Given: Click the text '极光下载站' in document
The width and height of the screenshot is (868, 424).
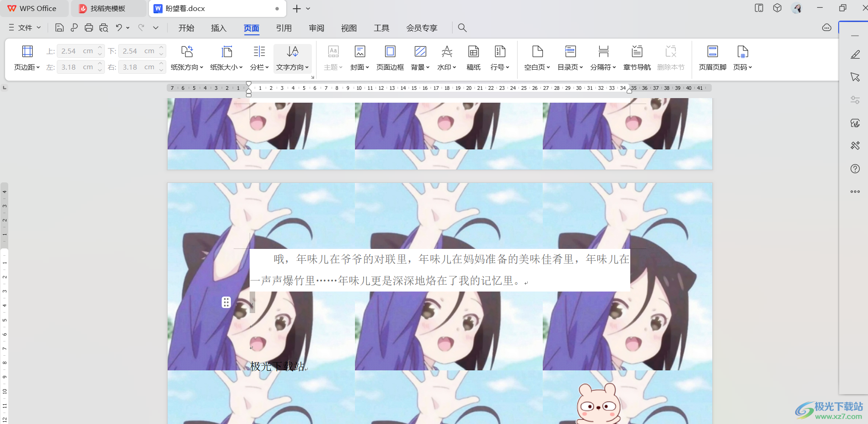Looking at the screenshot, I should [277, 366].
